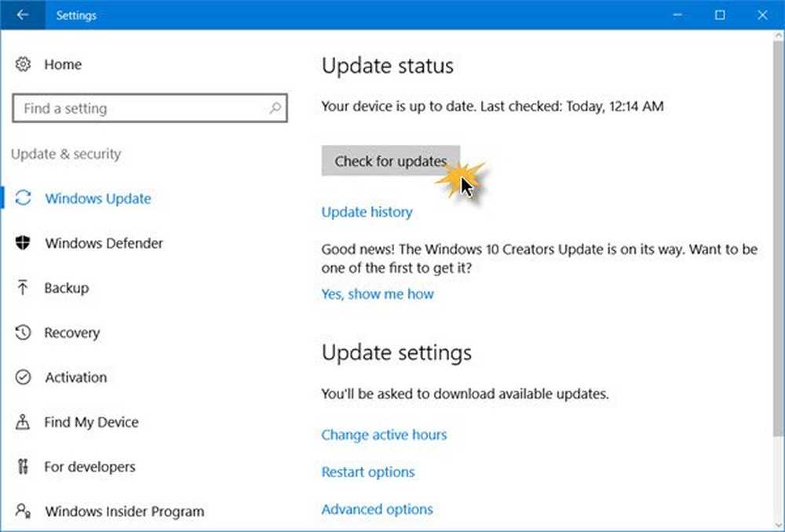Close the Settings window
This screenshot has height=532, width=785.
[762, 15]
